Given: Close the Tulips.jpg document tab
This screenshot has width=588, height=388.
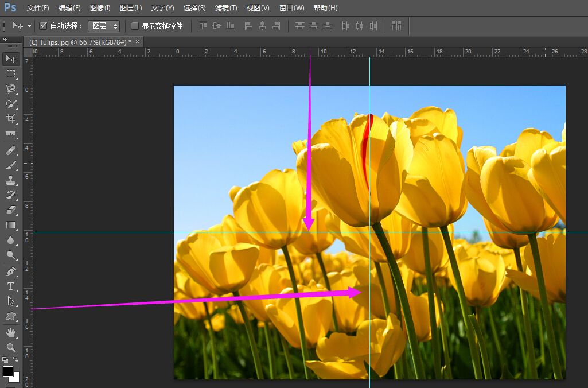Looking at the screenshot, I should (138, 42).
